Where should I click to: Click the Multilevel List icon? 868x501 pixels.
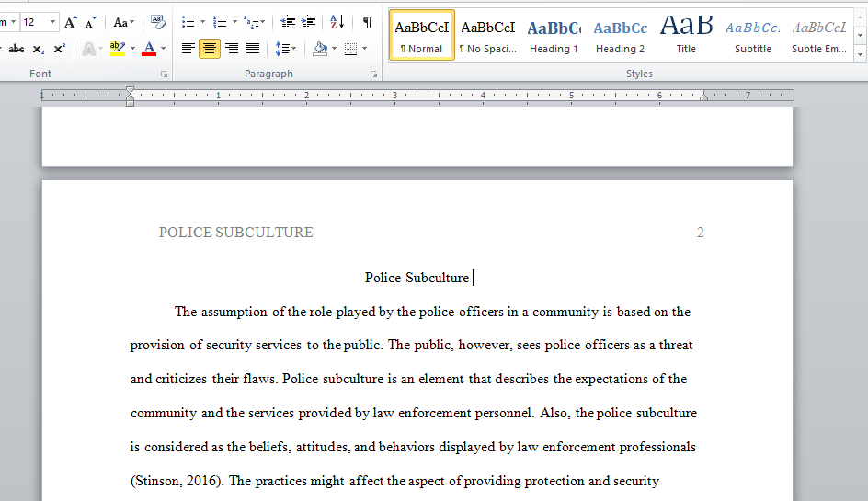(x=251, y=22)
